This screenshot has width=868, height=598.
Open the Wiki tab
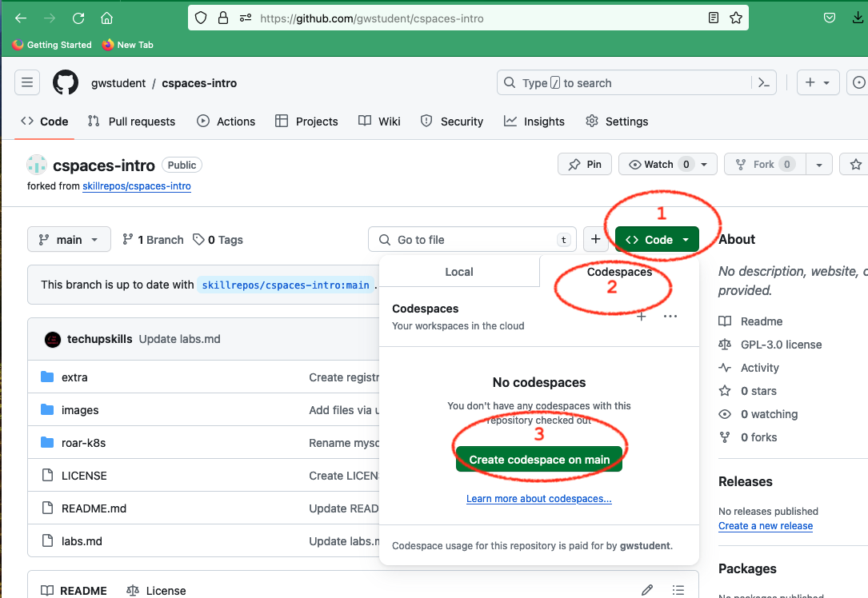point(379,122)
